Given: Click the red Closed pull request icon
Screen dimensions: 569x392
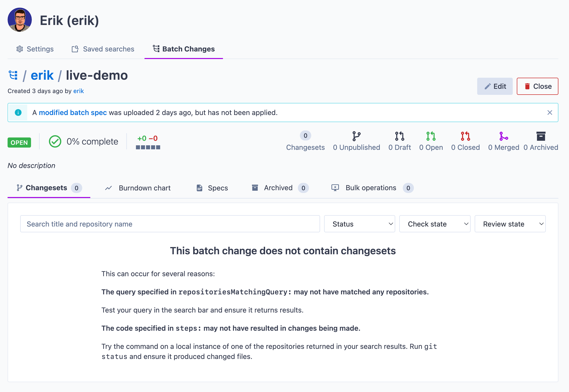Looking at the screenshot, I should [x=465, y=136].
